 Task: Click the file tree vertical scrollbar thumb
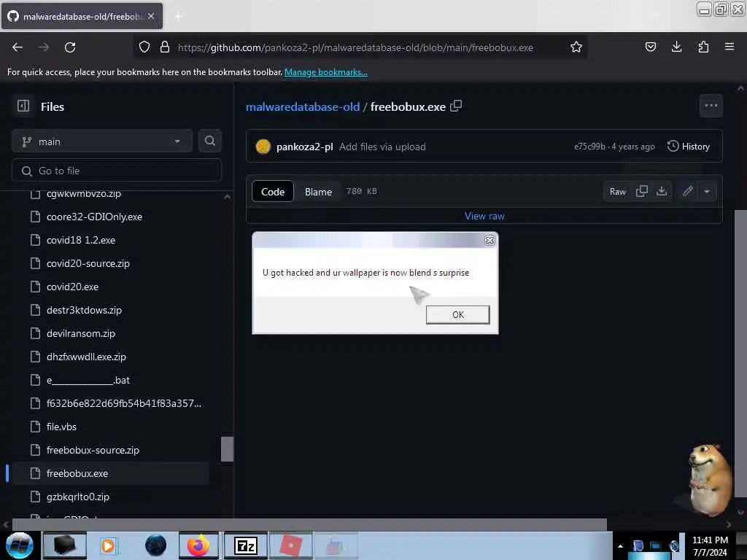coord(227,449)
